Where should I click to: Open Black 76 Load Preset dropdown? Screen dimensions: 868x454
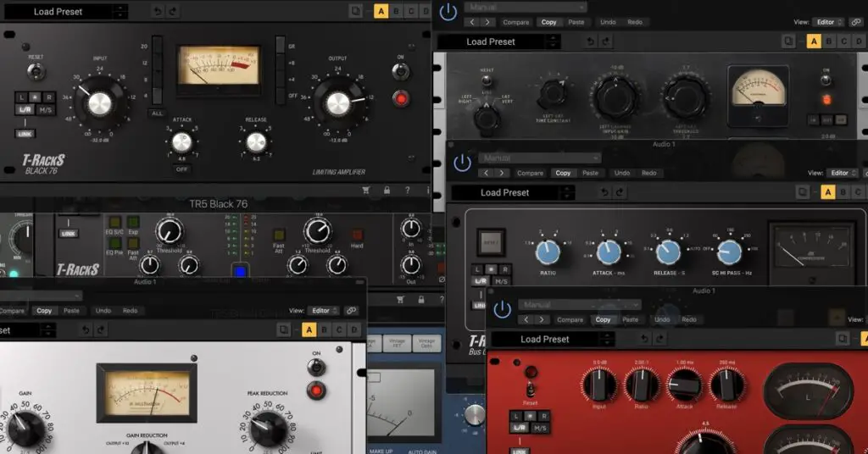click(65, 11)
